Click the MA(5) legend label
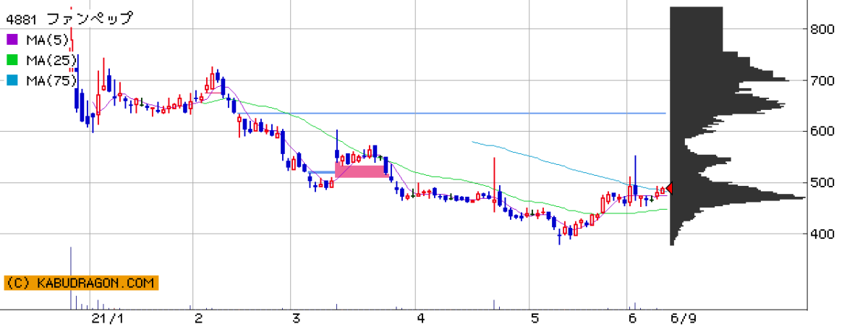This screenshot has height=327, width=868. coord(49,39)
